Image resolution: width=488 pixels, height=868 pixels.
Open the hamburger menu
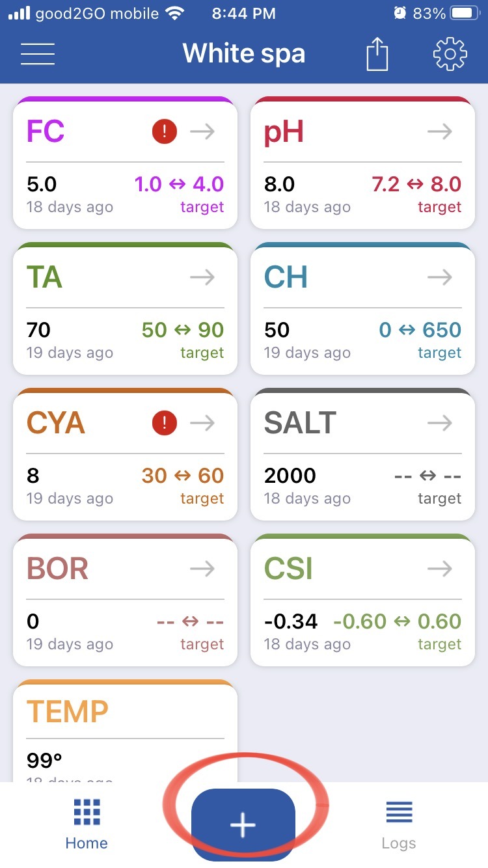38,54
